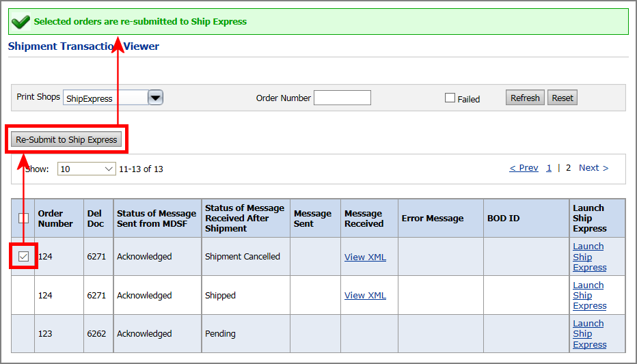Uncheck the Shipment Cancelled order checkbox
This screenshot has height=364, width=637.
point(23,257)
